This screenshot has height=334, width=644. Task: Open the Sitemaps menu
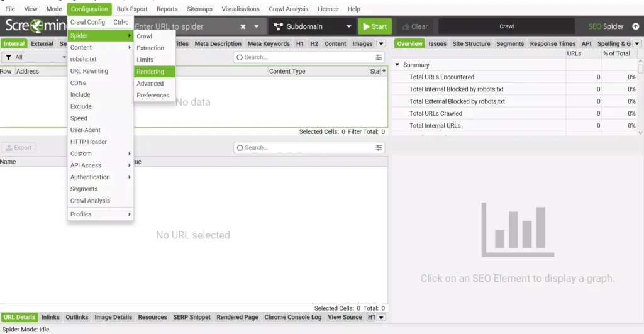coord(199,9)
